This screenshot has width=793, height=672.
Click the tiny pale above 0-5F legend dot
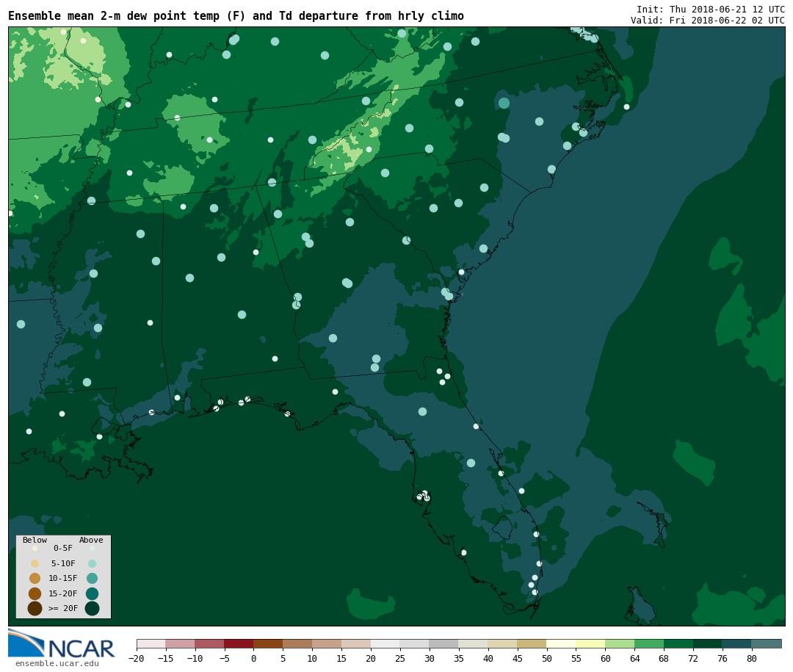pos(92,548)
